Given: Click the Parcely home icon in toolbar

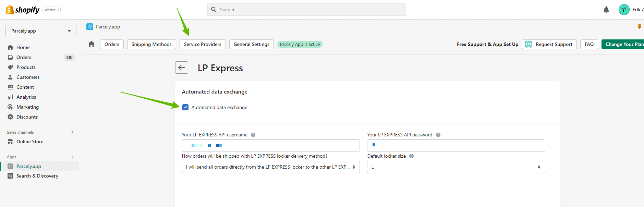Looking at the screenshot, I should click(x=92, y=44).
